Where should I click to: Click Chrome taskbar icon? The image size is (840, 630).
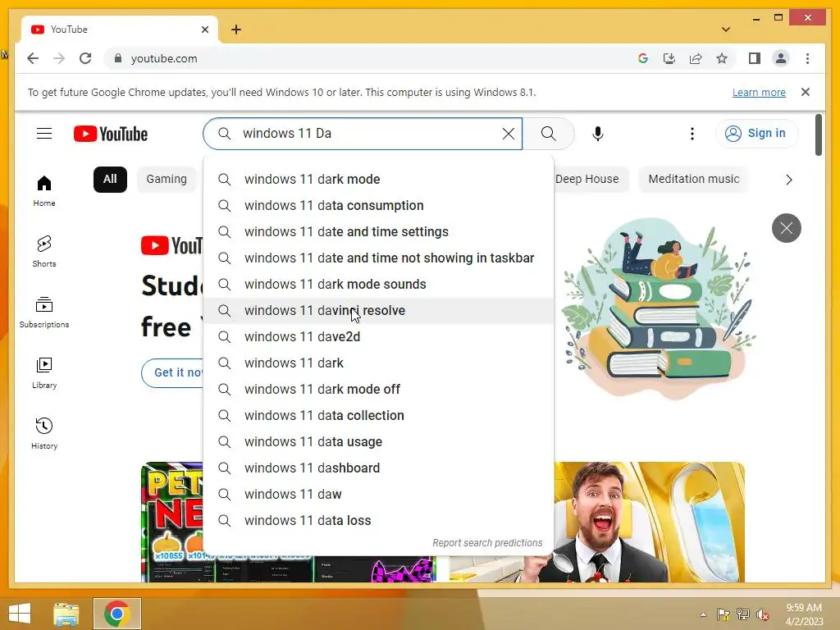[116, 614]
